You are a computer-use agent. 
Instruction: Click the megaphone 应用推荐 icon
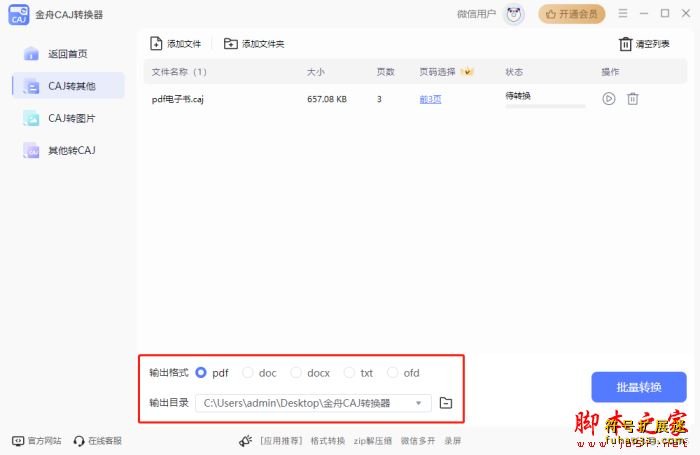pos(246,441)
